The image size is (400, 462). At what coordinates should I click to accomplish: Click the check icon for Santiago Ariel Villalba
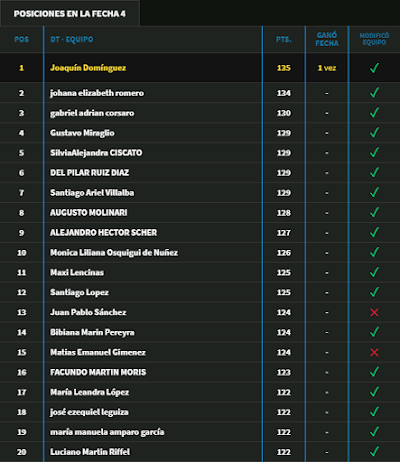point(374,192)
